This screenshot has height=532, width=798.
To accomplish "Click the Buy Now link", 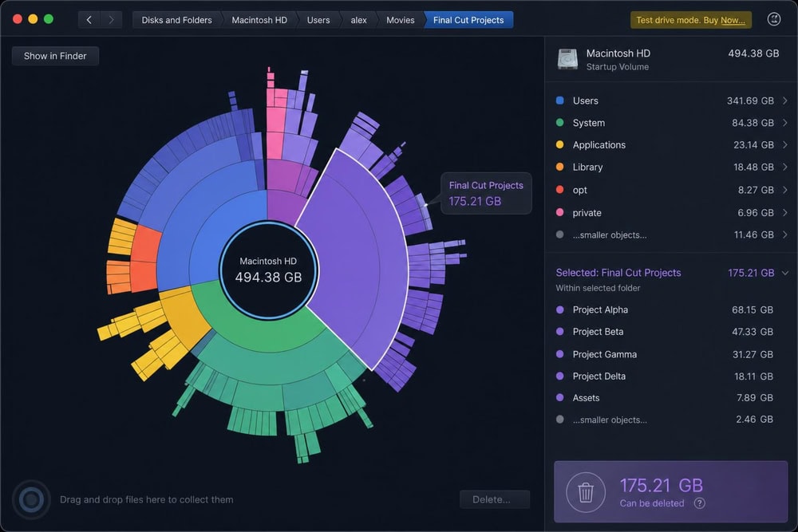I will (733, 21).
